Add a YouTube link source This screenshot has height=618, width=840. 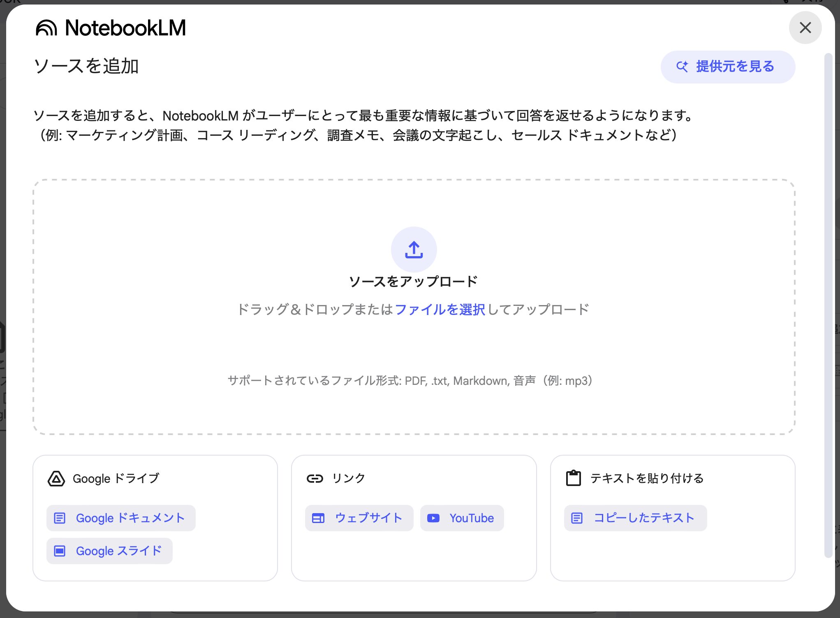[x=462, y=518]
